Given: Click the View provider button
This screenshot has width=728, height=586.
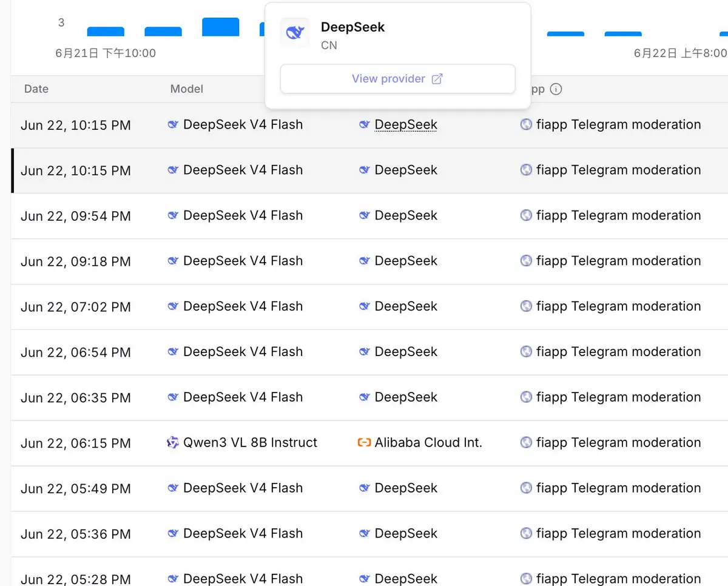Looking at the screenshot, I should click(x=397, y=79).
